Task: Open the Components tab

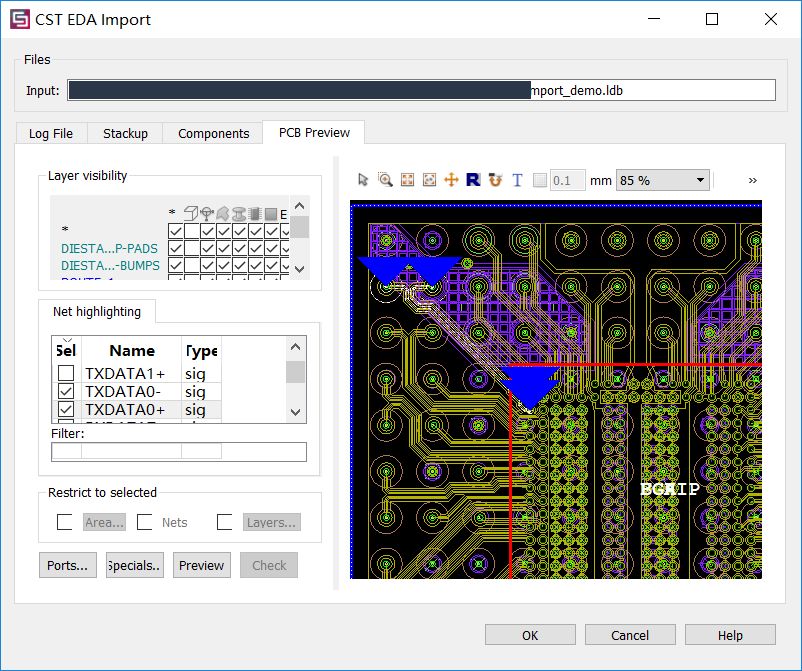Action: point(213,133)
